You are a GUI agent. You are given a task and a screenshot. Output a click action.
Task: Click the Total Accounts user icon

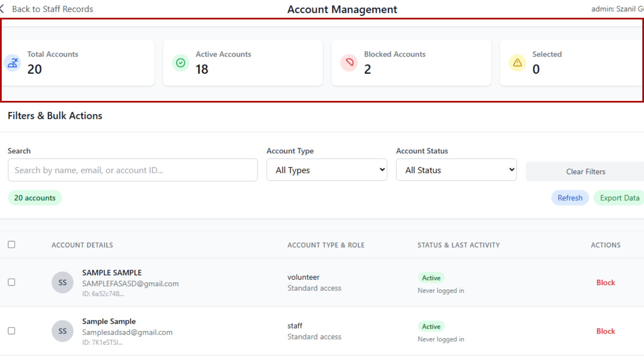pos(12,63)
